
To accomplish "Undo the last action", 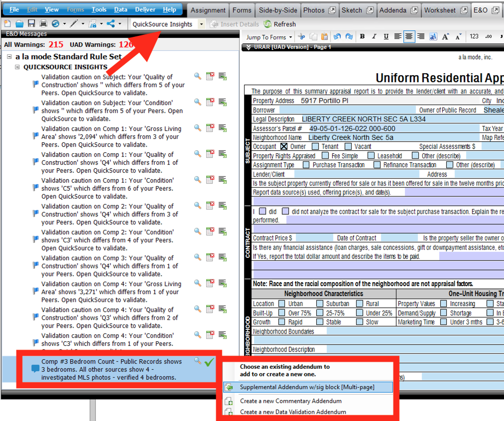I will 337,37.
